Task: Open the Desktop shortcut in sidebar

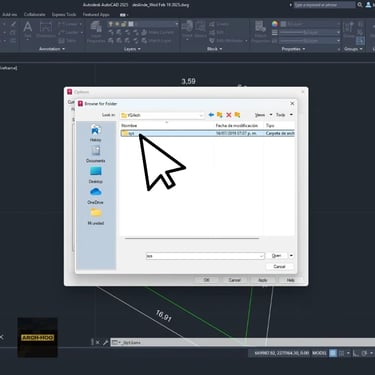Action: pyautogui.click(x=96, y=175)
